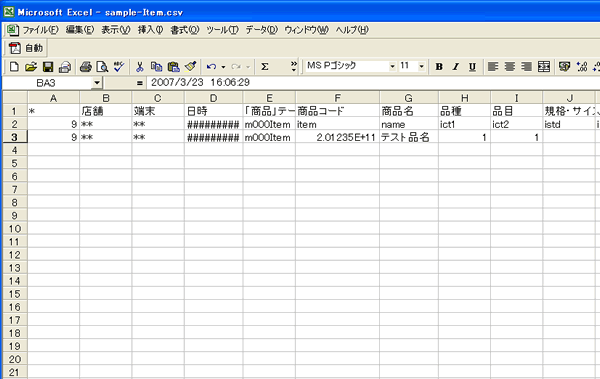Click the Merge and Center icon
This screenshot has height=379, width=600.
click(x=544, y=67)
